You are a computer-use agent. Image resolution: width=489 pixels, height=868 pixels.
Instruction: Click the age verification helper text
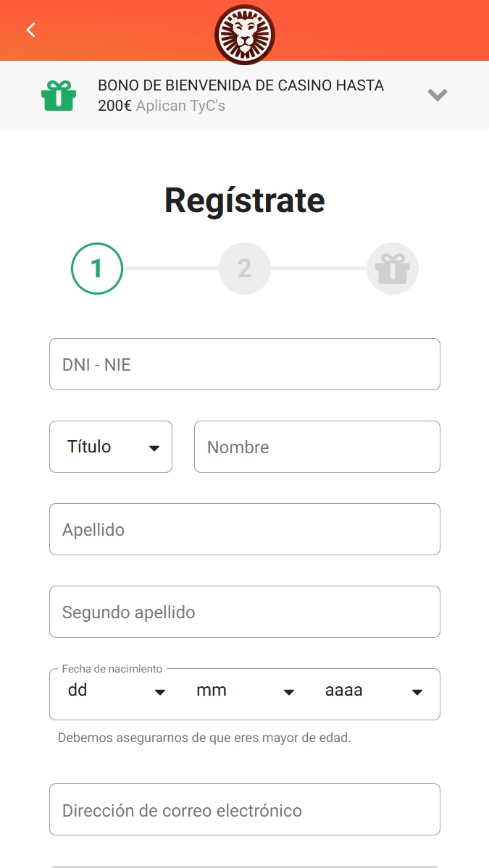coord(204,738)
